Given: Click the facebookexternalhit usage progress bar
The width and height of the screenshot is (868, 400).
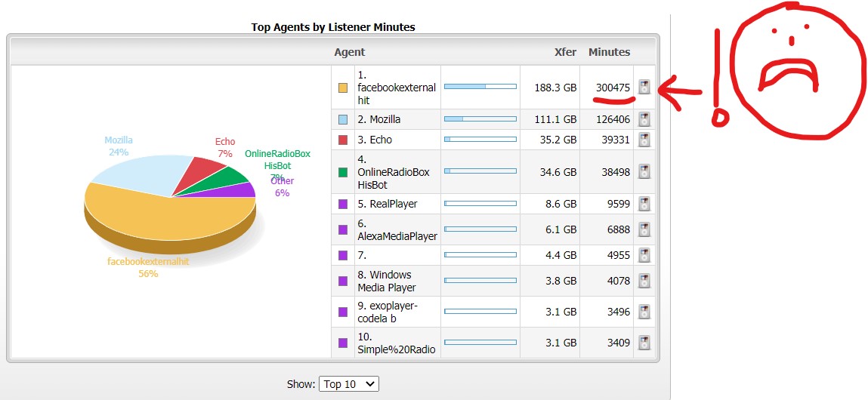Looking at the screenshot, I should 480,87.
